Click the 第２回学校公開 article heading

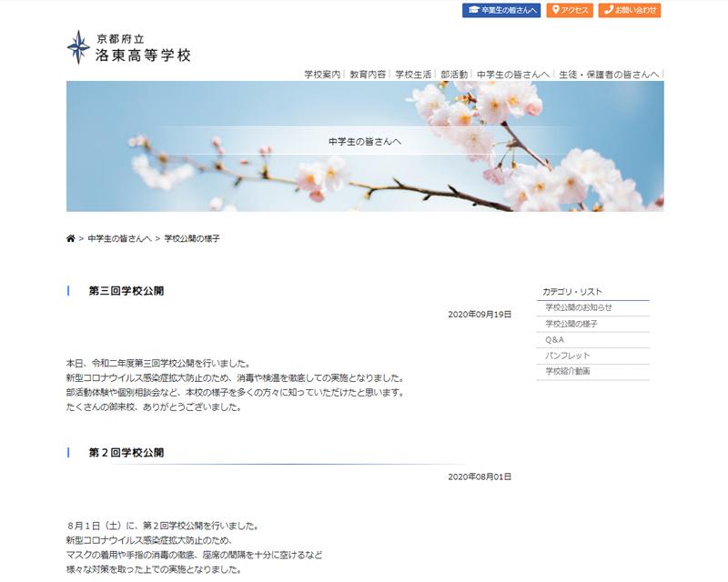[126, 452]
